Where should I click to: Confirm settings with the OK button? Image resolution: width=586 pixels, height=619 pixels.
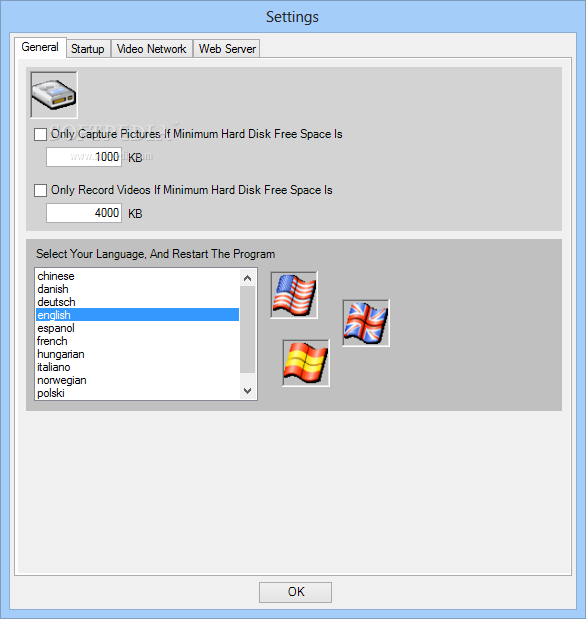click(x=295, y=592)
